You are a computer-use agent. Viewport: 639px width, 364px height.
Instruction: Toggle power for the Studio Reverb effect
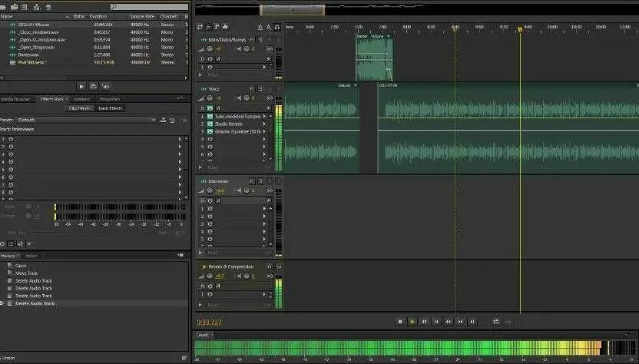point(209,124)
